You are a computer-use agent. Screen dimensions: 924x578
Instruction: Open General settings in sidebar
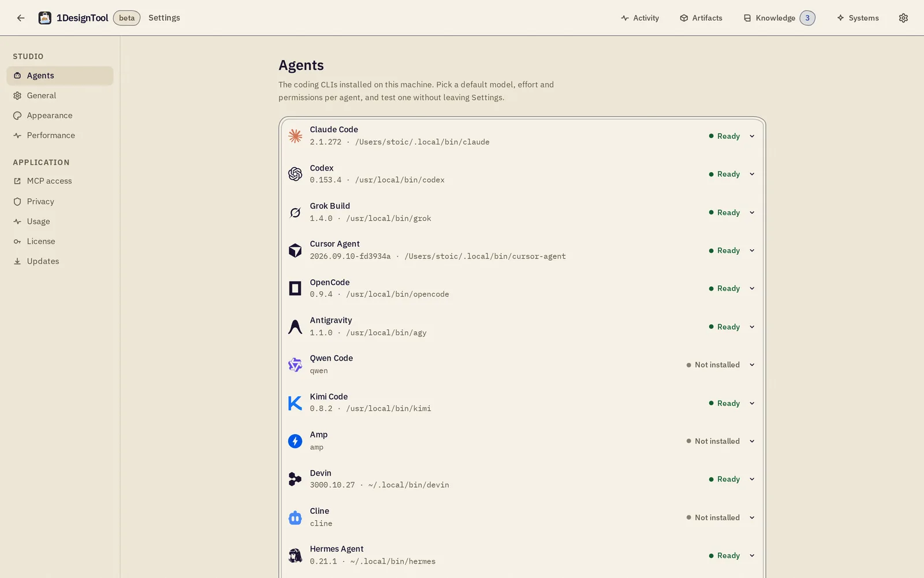click(x=60, y=95)
